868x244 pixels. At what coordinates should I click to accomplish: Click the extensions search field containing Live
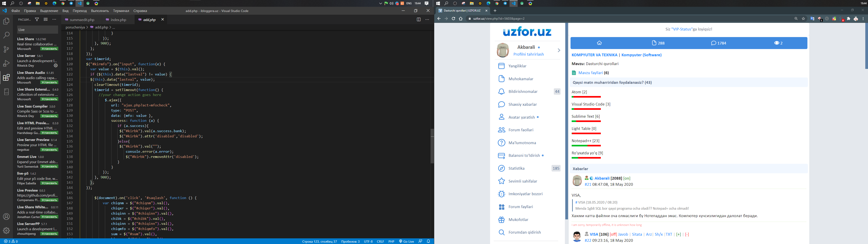[x=37, y=30]
